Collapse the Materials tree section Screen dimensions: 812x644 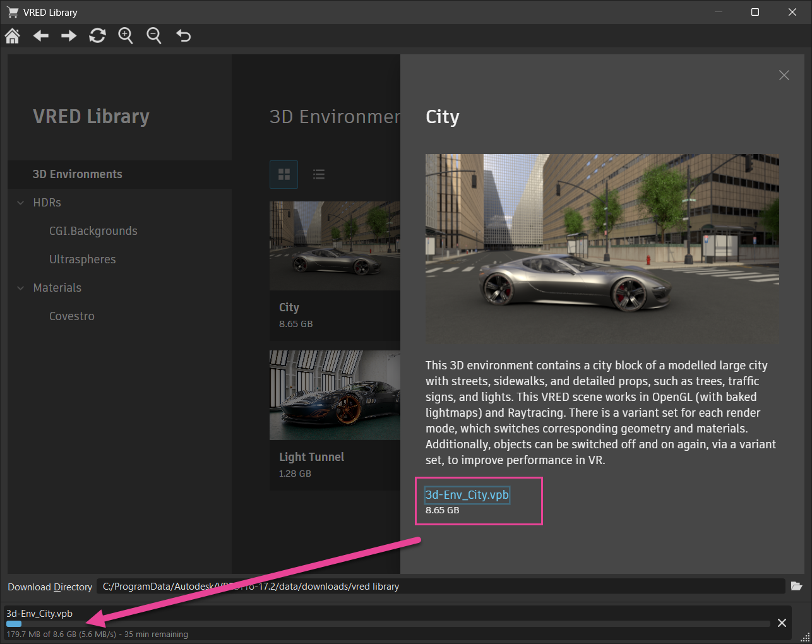click(21, 288)
